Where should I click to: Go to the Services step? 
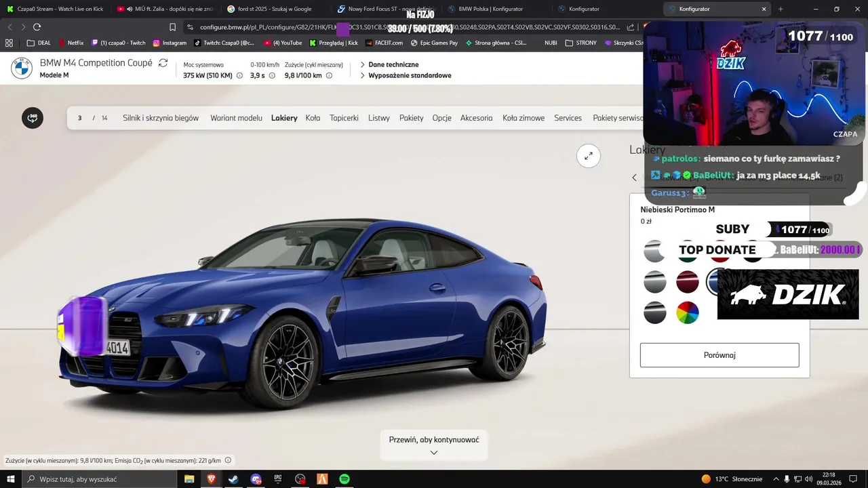tap(568, 118)
